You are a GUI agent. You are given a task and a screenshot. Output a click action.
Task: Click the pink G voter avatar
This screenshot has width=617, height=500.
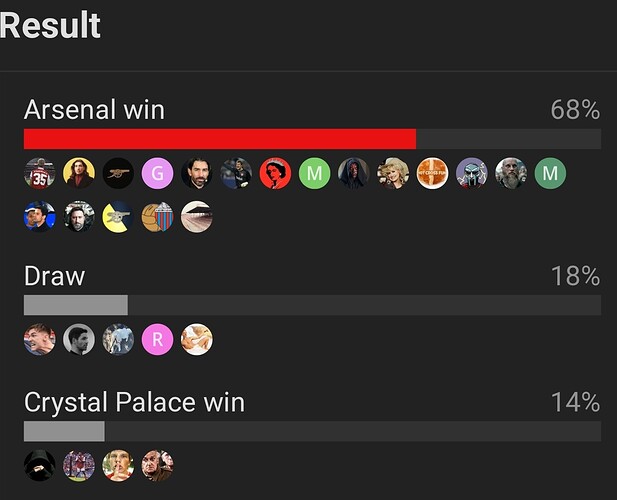(x=157, y=173)
